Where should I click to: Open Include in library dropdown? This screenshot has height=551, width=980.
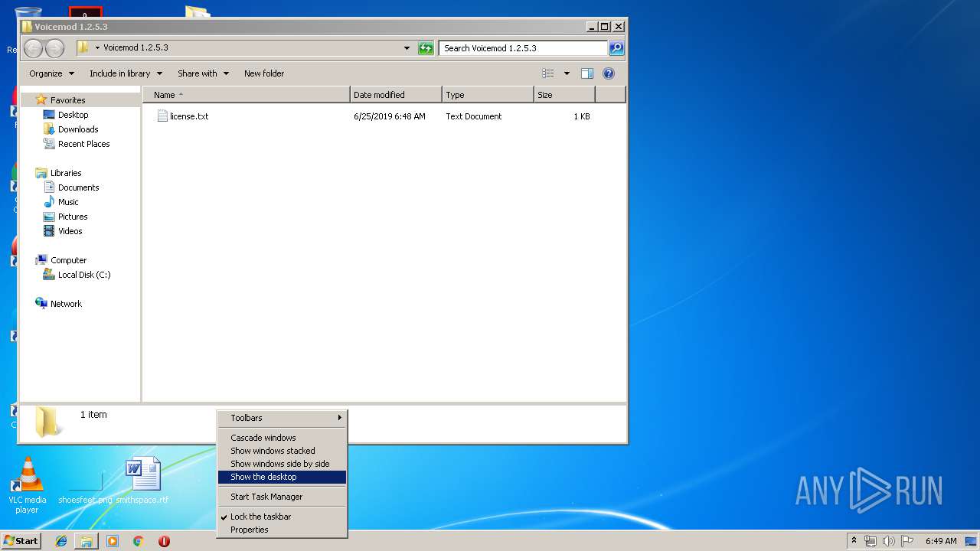tap(126, 73)
